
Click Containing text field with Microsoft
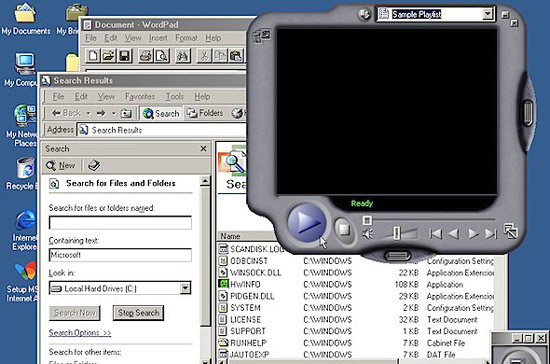120,255
